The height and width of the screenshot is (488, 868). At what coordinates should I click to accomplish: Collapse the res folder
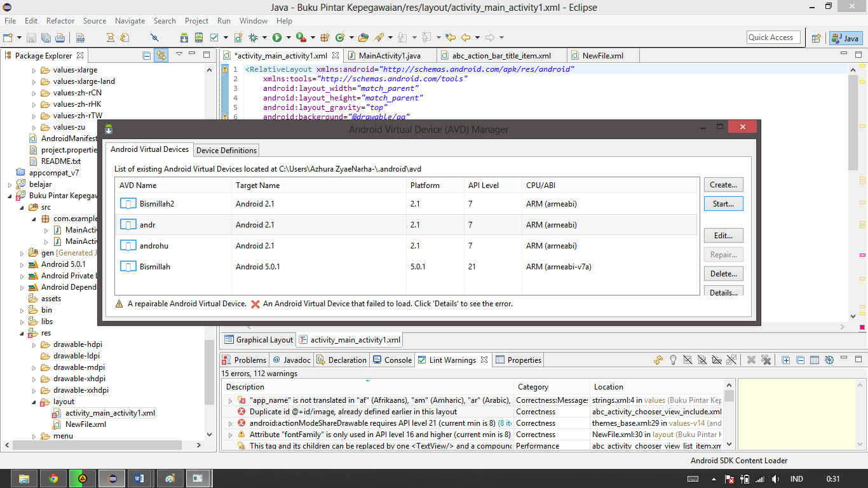(22, 333)
